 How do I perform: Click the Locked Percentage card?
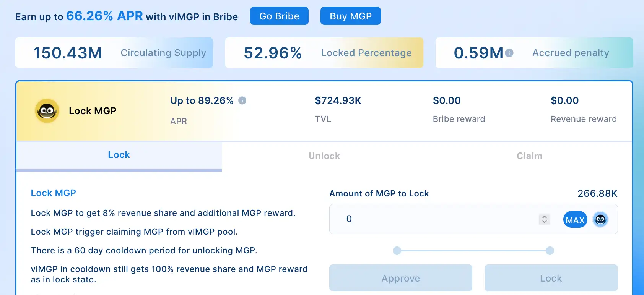(324, 53)
